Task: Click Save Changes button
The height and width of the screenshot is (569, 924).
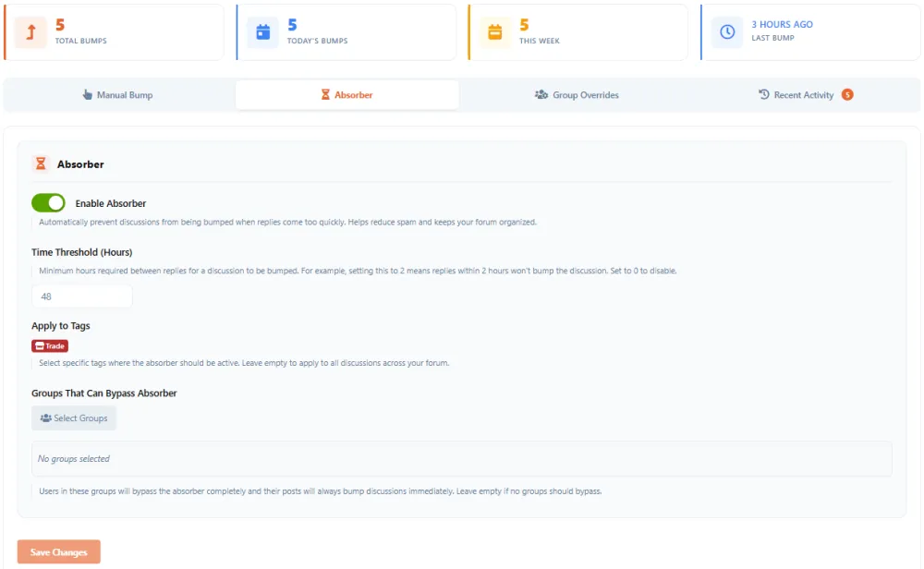Action: [x=59, y=552]
